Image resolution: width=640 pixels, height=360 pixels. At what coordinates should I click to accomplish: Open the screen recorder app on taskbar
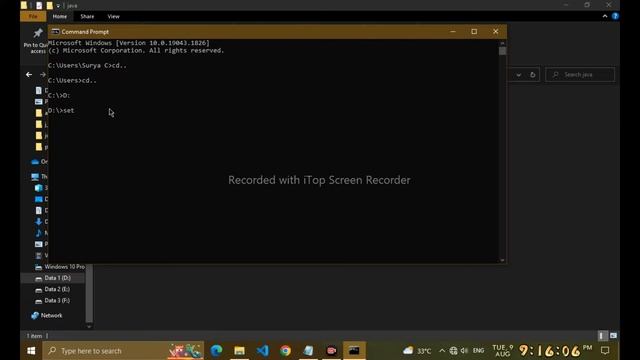(x=331, y=351)
